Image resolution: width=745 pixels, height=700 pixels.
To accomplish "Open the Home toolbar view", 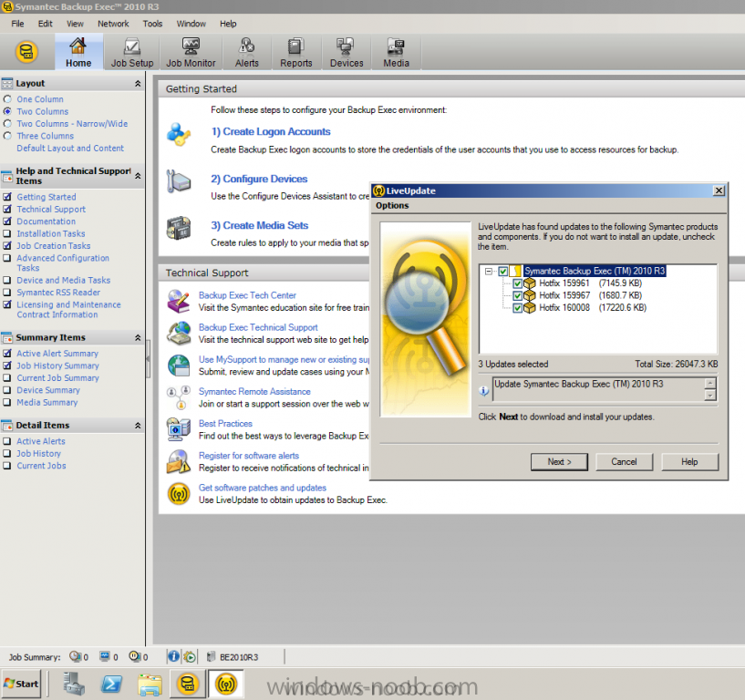I will (78, 52).
